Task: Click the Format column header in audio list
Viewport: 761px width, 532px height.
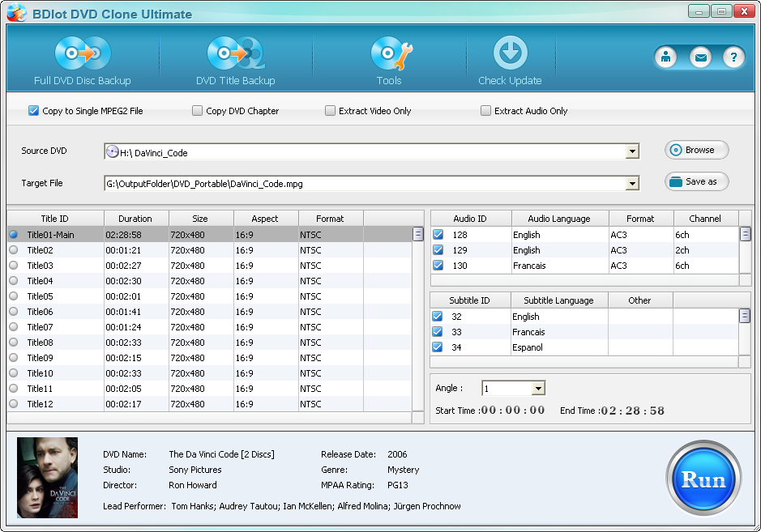Action: pyautogui.click(x=641, y=219)
